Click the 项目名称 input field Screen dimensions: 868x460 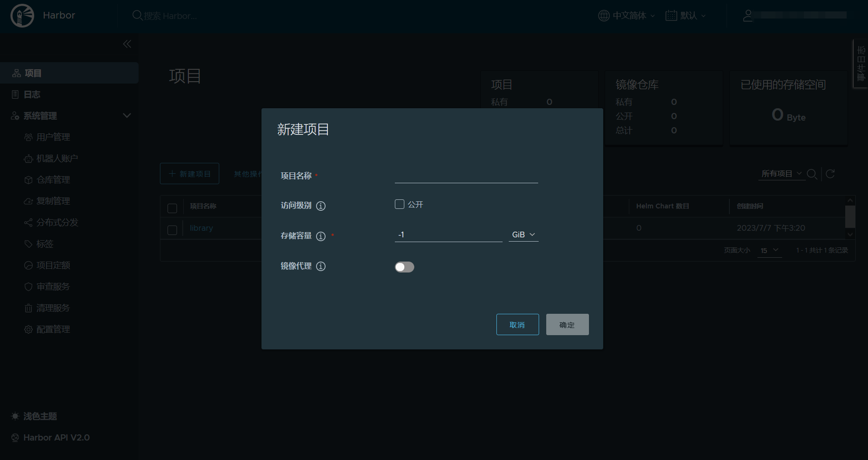pyautogui.click(x=466, y=175)
